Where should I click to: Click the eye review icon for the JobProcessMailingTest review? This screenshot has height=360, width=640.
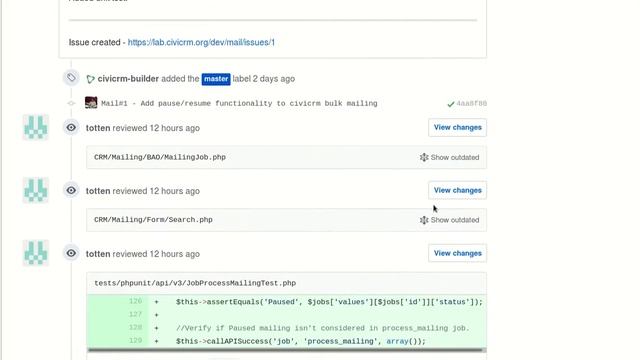[71, 253]
